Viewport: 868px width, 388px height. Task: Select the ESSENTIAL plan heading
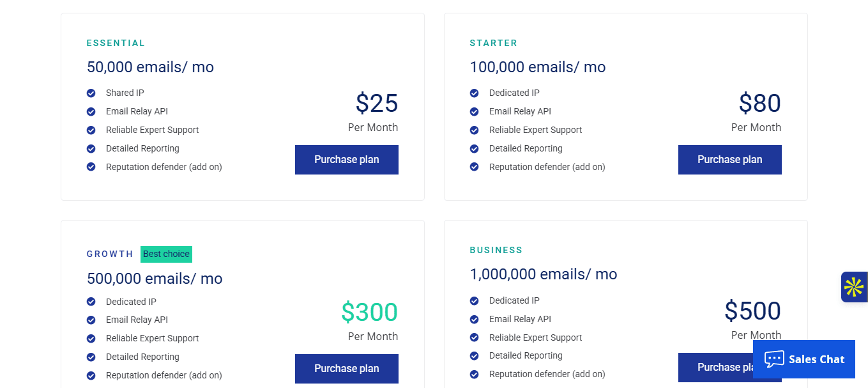(116, 43)
